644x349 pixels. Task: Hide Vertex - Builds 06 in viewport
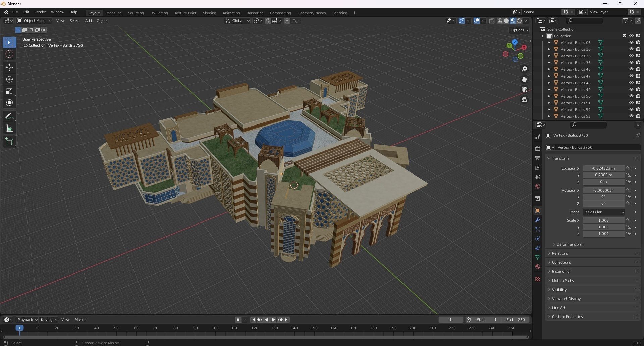631,42
